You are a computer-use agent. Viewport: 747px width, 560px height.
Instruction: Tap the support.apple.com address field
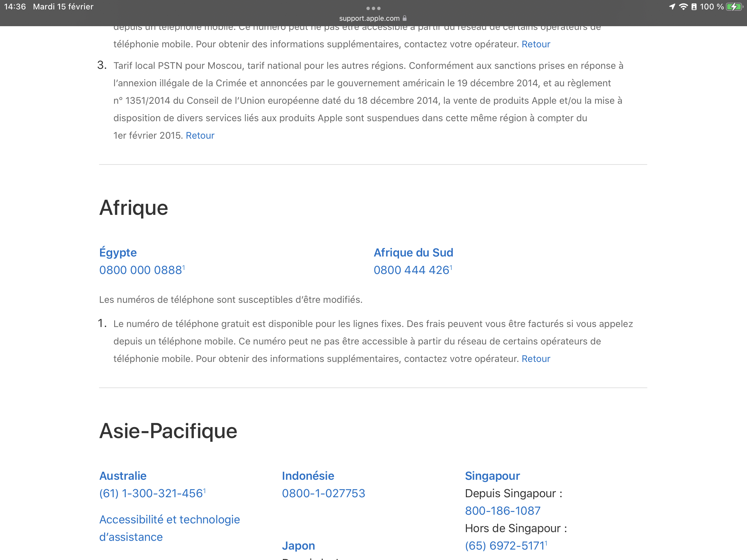click(x=369, y=18)
